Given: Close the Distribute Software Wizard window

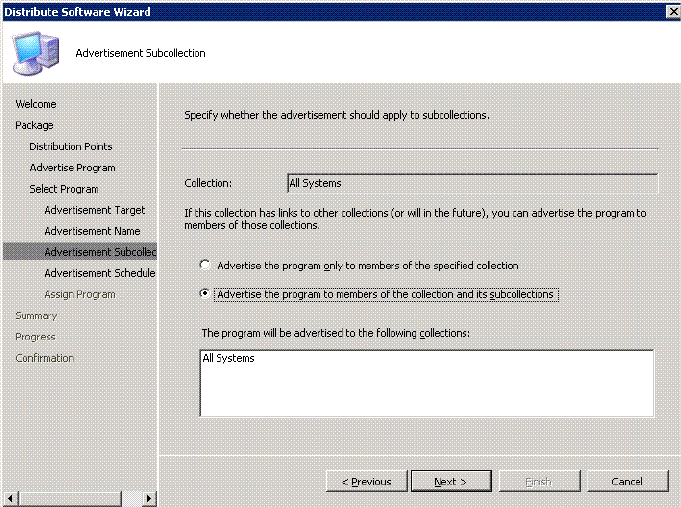Looking at the screenshot, I should click(x=670, y=11).
